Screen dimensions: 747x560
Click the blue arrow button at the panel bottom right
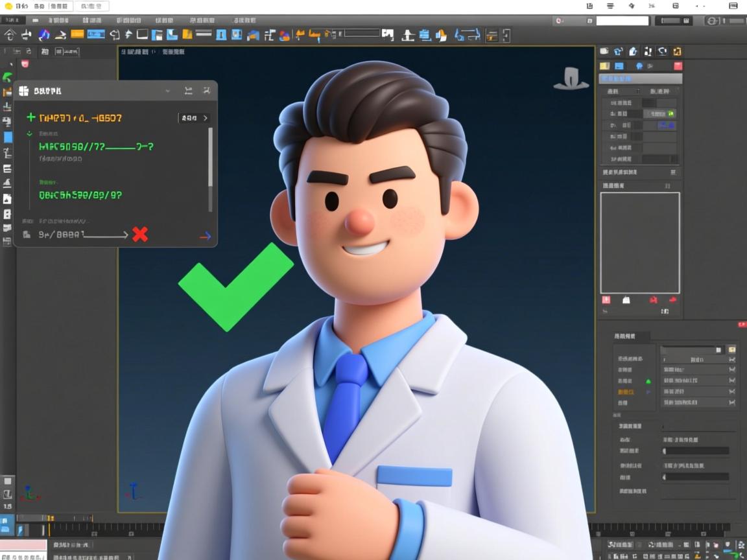pos(206,235)
